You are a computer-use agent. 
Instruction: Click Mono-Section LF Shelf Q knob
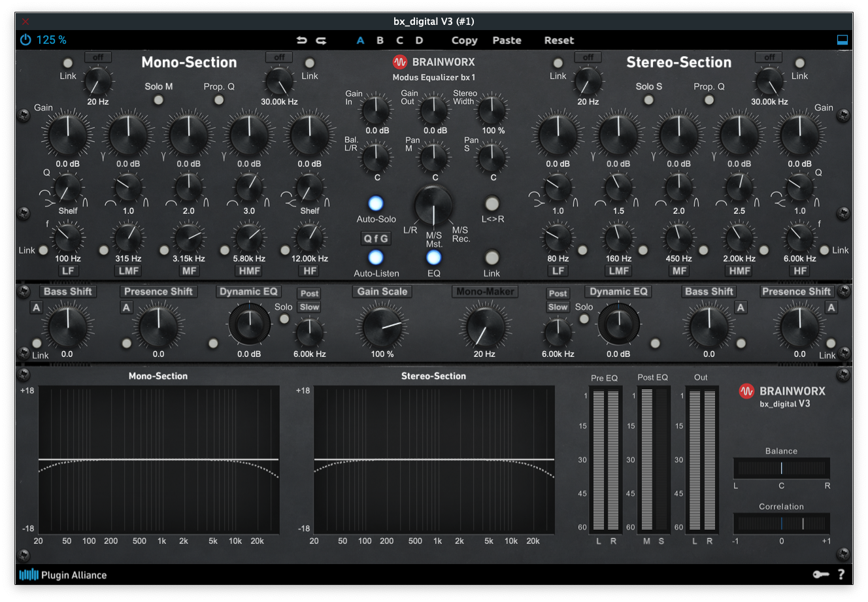click(x=68, y=188)
